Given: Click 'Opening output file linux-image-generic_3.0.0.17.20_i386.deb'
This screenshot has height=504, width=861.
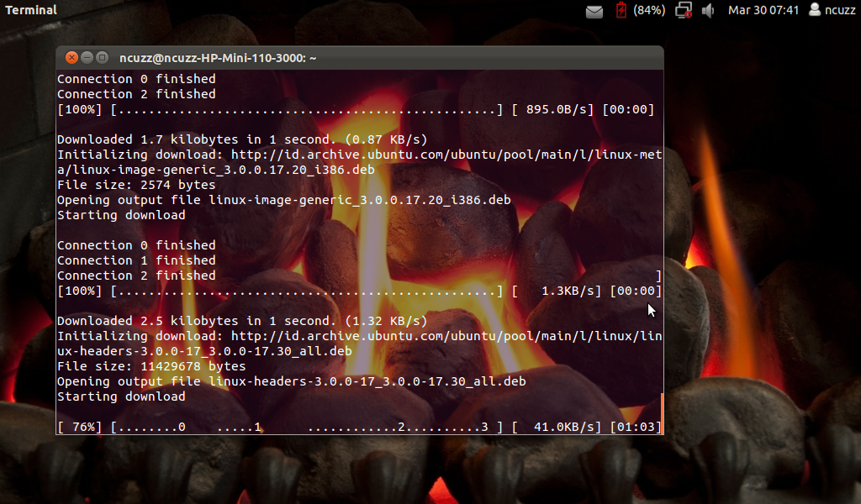Looking at the screenshot, I should (284, 200).
